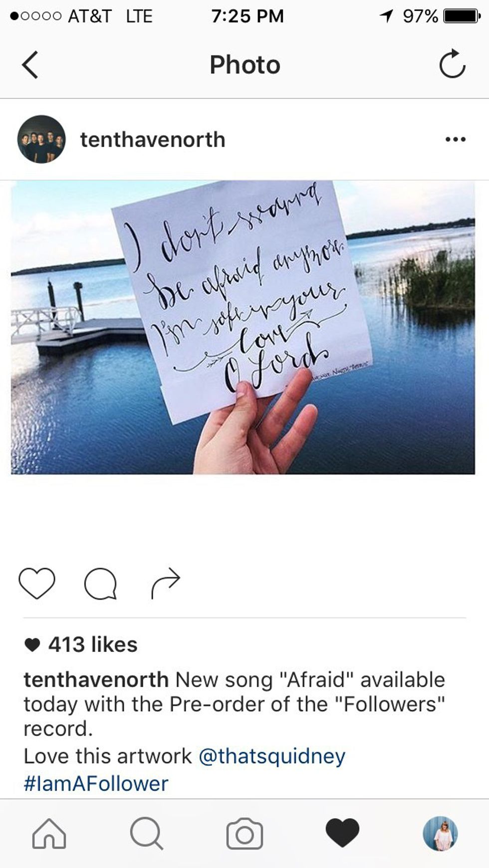Image resolution: width=489 pixels, height=868 pixels.
Task: Open @thatsquidney mention link
Action: point(272,756)
